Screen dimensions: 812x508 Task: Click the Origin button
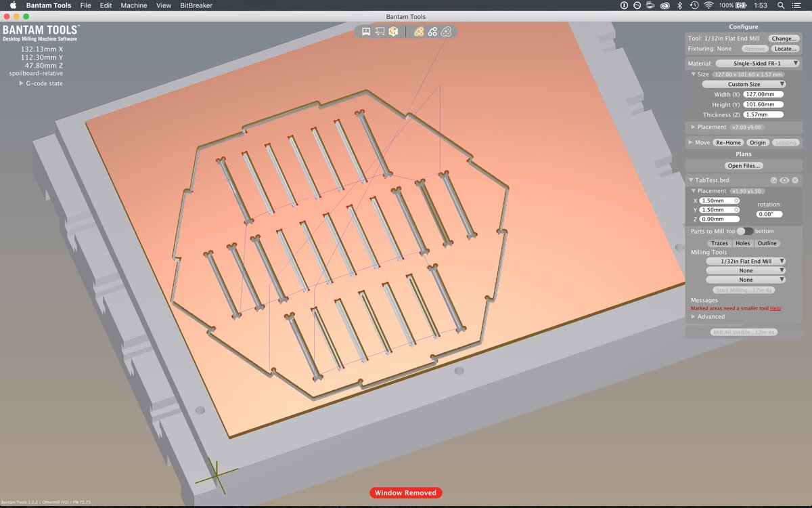pyautogui.click(x=757, y=142)
